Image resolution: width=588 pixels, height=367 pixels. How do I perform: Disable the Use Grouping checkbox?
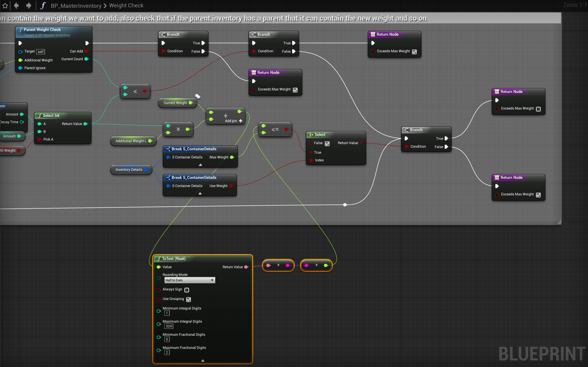click(188, 299)
